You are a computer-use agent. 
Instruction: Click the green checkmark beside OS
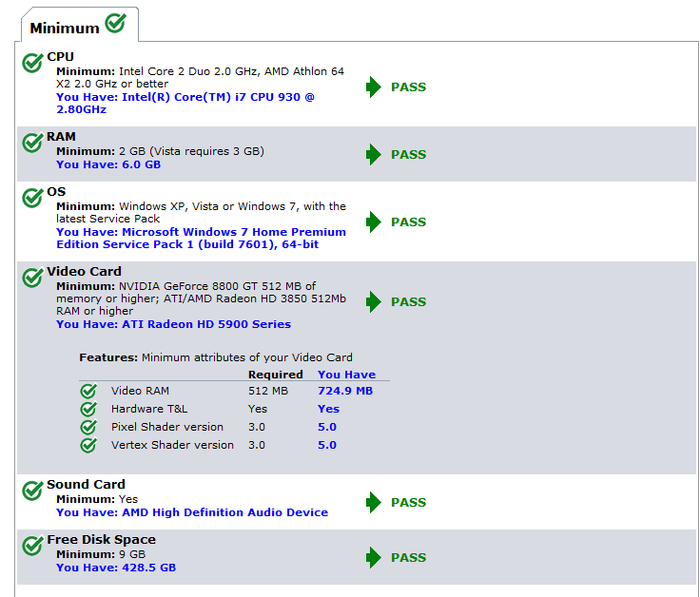pyautogui.click(x=32, y=198)
